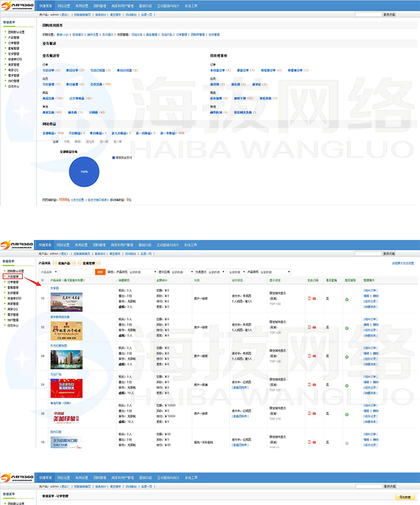Viewport: 420px width, 505px height.
Task: Click the JixiangNiao 360 logo at page top
Action: [17, 7]
